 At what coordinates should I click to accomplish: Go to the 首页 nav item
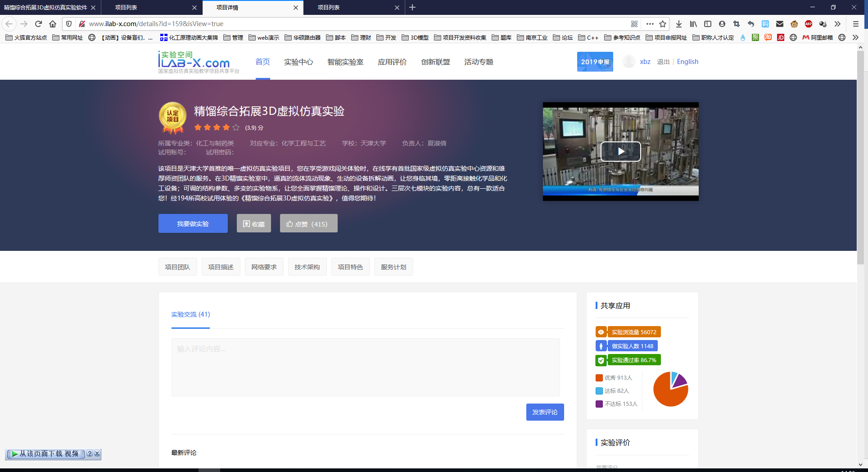pos(262,62)
